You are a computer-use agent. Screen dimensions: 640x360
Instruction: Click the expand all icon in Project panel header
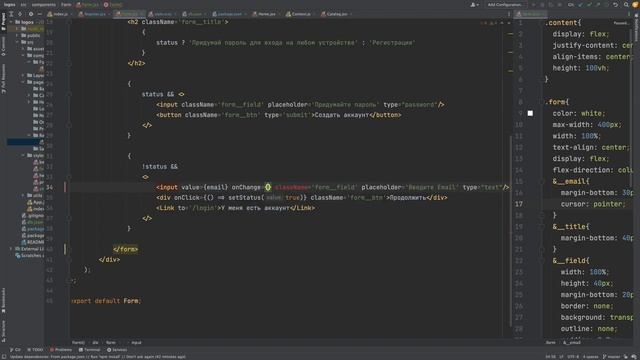click(x=11, y=14)
